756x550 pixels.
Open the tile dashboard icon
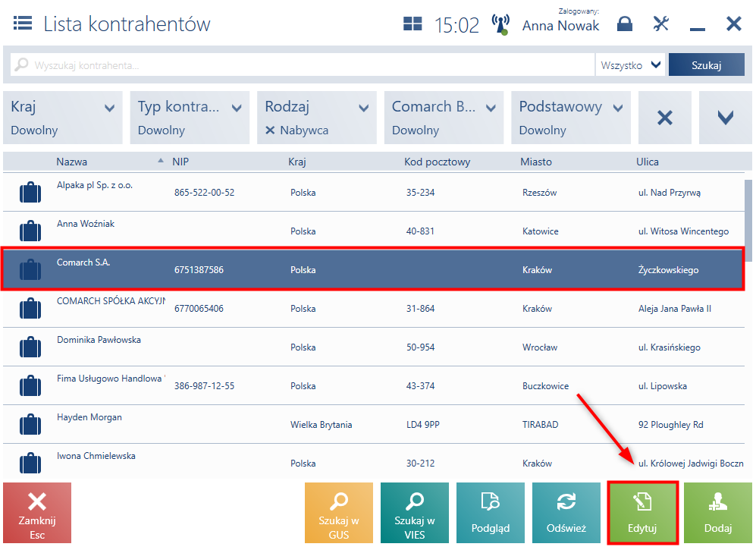point(413,24)
